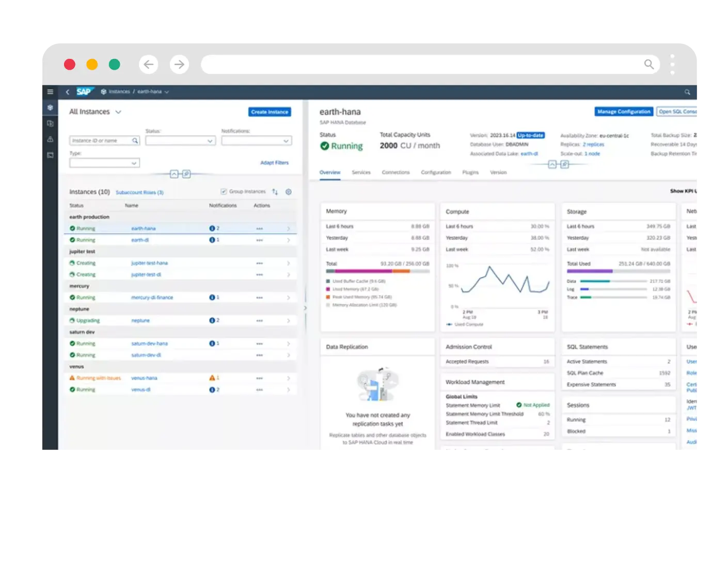728x562 pixels.
Task: Switch to the Connections tab
Action: 395,173
